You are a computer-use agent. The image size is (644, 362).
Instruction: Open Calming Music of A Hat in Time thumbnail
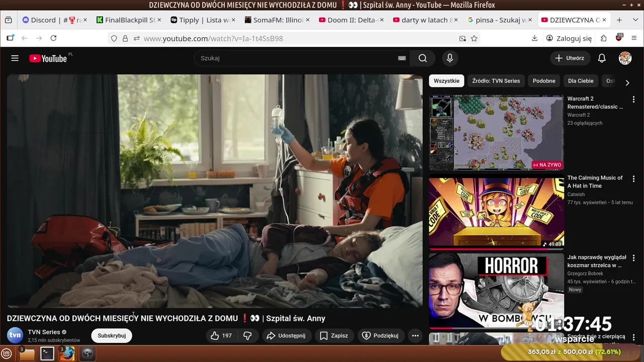(x=496, y=212)
